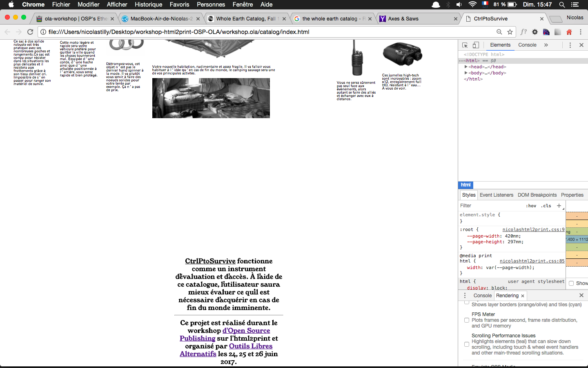The height and width of the screenshot is (368, 588).
Task: Switch to the Axes & Saws tab
Action: (x=418, y=18)
